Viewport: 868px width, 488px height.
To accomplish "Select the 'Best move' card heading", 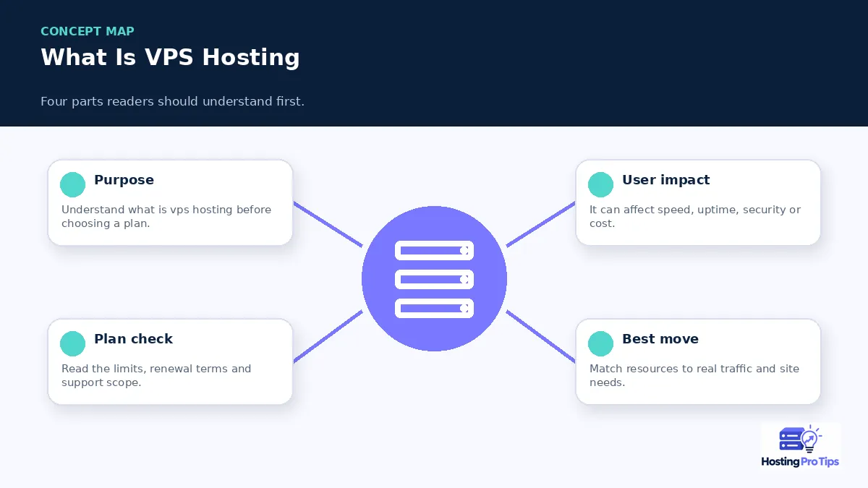I will click(x=660, y=339).
